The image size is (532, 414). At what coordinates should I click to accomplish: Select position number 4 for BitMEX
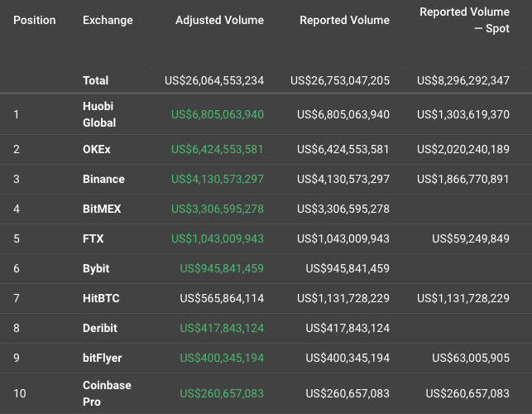point(17,209)
